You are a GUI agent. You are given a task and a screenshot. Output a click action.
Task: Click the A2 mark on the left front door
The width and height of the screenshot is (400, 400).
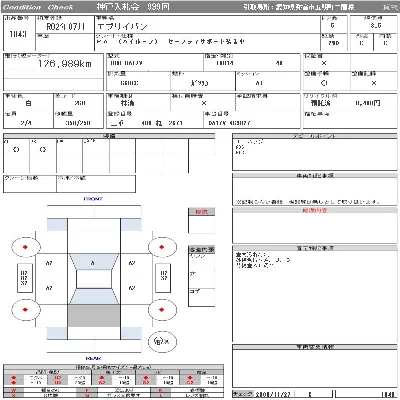49,263
